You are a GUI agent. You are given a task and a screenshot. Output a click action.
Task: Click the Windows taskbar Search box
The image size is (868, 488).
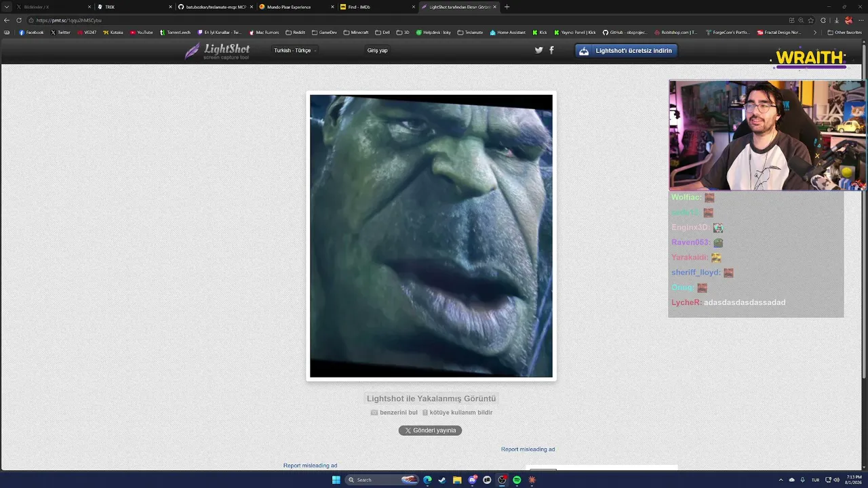pos(382,480)
